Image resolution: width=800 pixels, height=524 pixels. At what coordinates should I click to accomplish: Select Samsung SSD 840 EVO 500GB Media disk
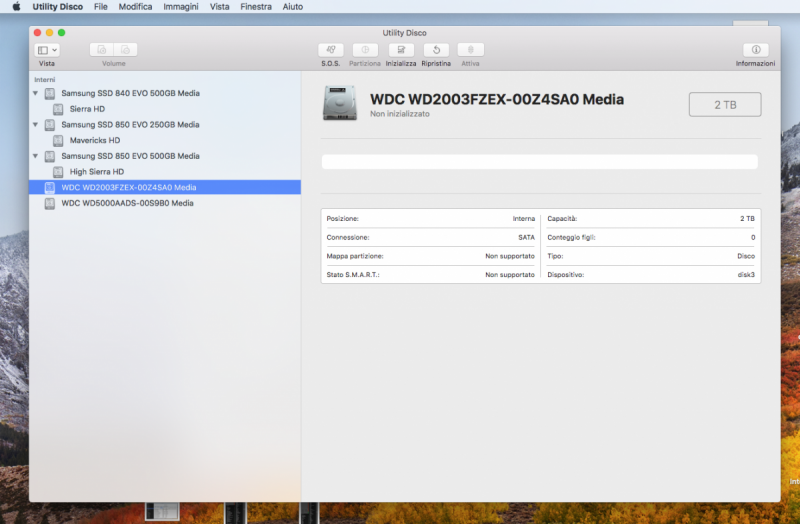(130, 93)
